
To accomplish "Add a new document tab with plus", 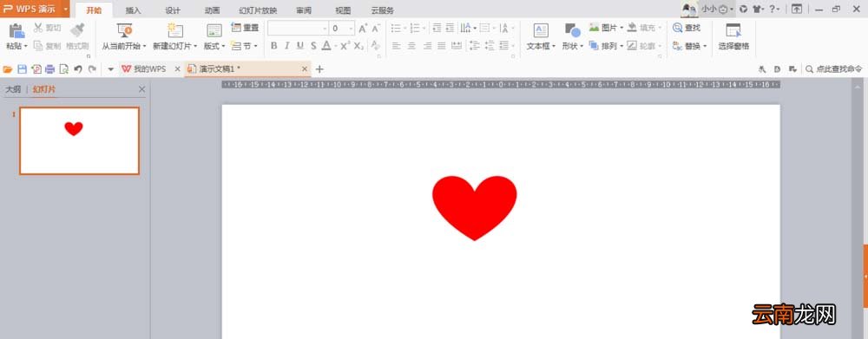I will coord(319,69).
